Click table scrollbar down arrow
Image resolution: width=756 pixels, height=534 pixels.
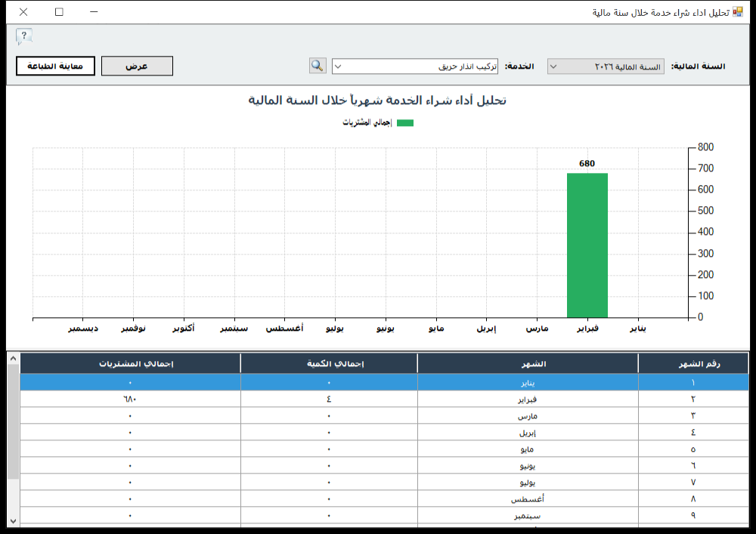pos(13,521)
